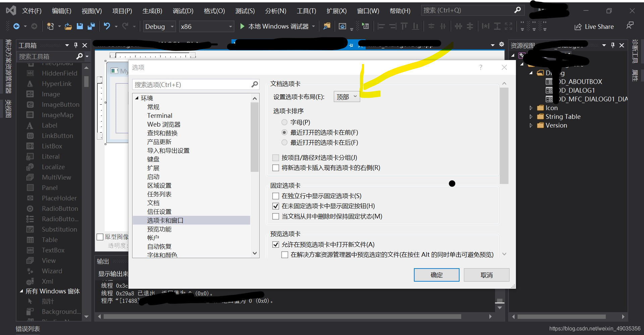The width and height of the screenshot is (644, 335).
Task: Toggle keep pinned status when removed from well
Action: coord(276,216)
